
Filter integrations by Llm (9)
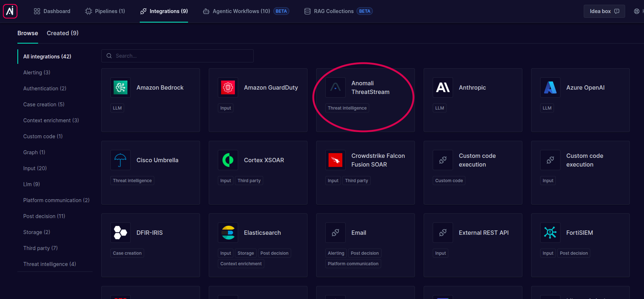click(32, 184)
